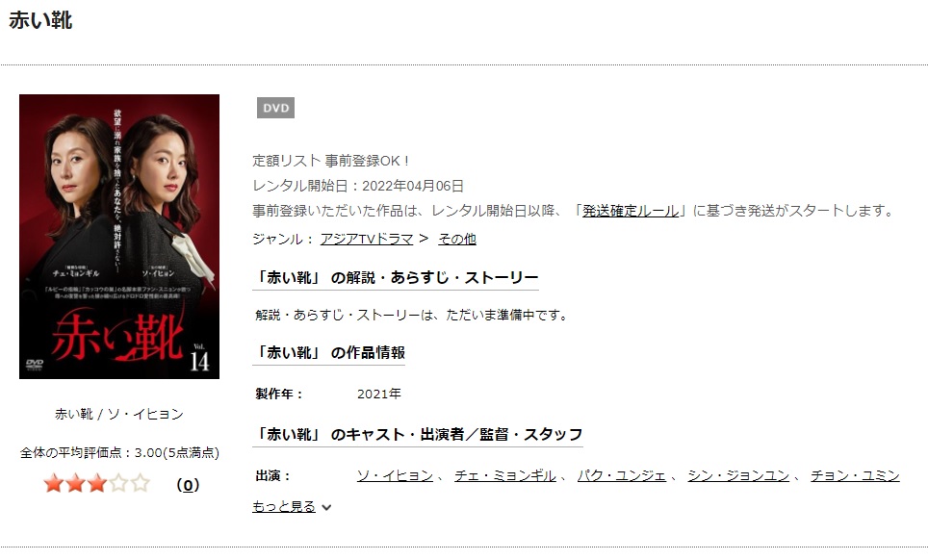Screen dimensions: 928x560
Task: Click the second orange rating star
Action: [75, 484]
